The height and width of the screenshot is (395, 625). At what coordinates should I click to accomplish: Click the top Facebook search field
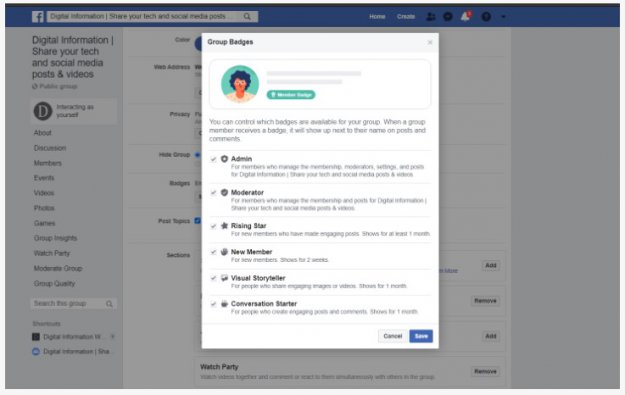[x=152, y=16]
